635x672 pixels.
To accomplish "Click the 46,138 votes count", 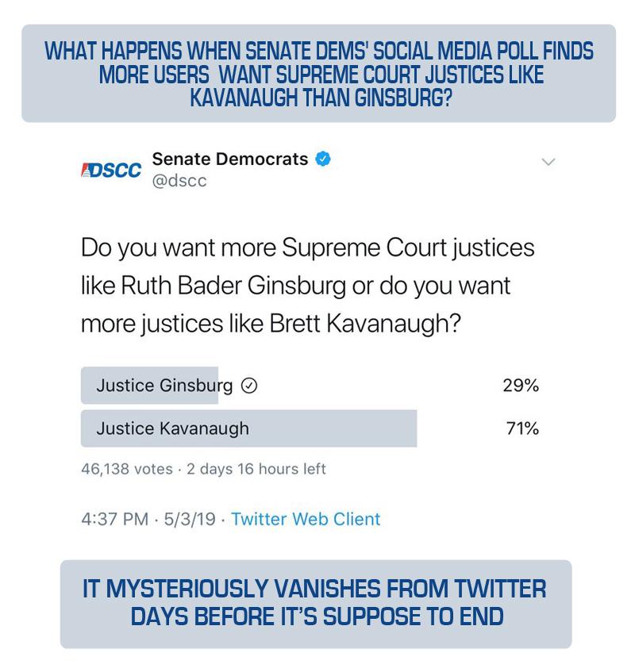I will (x=127, y=469).
